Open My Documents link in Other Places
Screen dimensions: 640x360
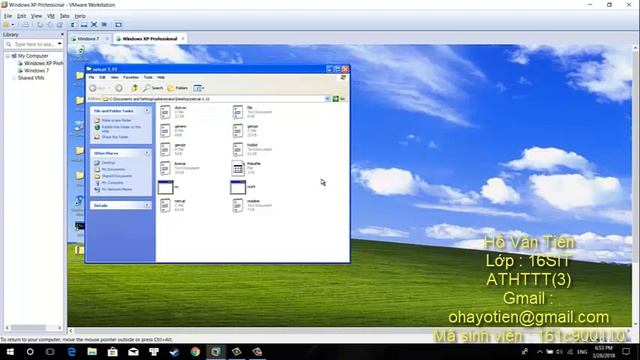(x=113, y=169)
